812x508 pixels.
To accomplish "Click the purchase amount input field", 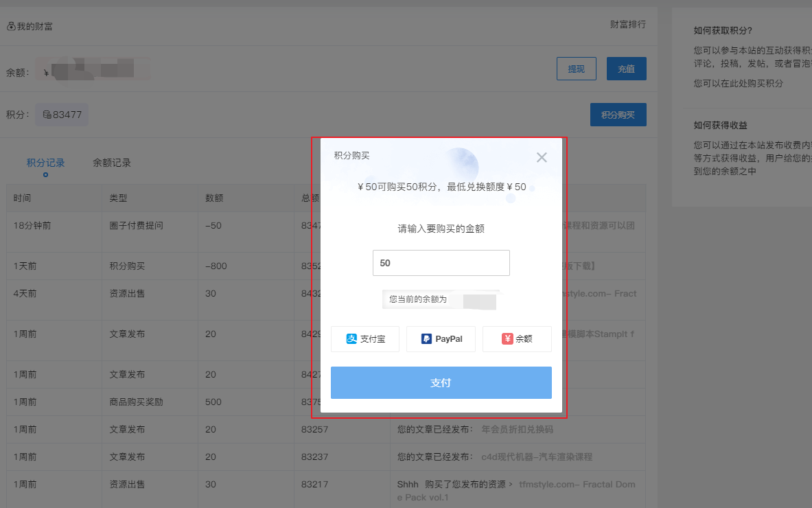I will [441, 263].
